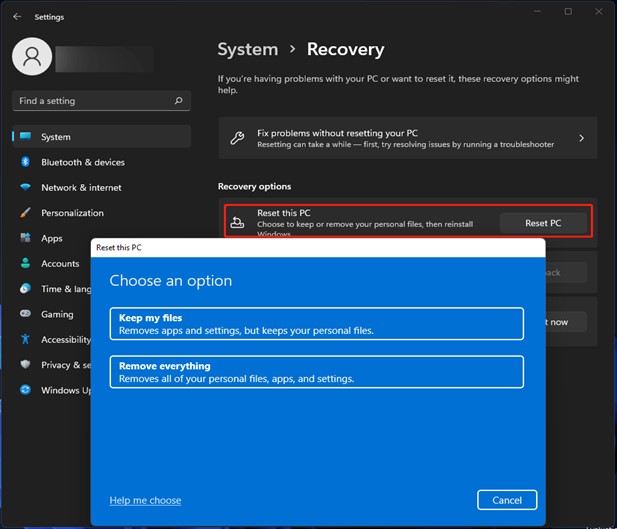Image resolution: width=617 pixels, height=529 pixels.
Task: Click the back arrow in Settings title bar
Action: tap(17, 14)
